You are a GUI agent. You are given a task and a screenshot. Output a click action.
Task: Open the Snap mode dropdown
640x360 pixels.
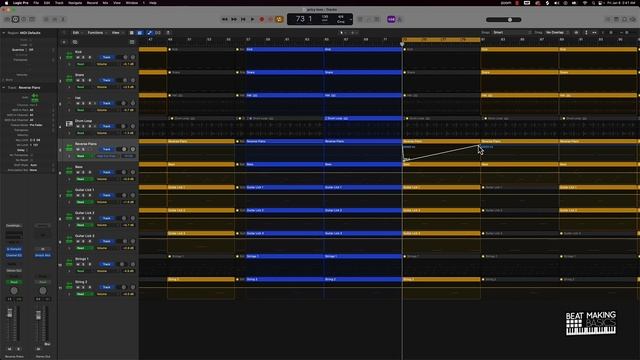(x=512, y=32)
